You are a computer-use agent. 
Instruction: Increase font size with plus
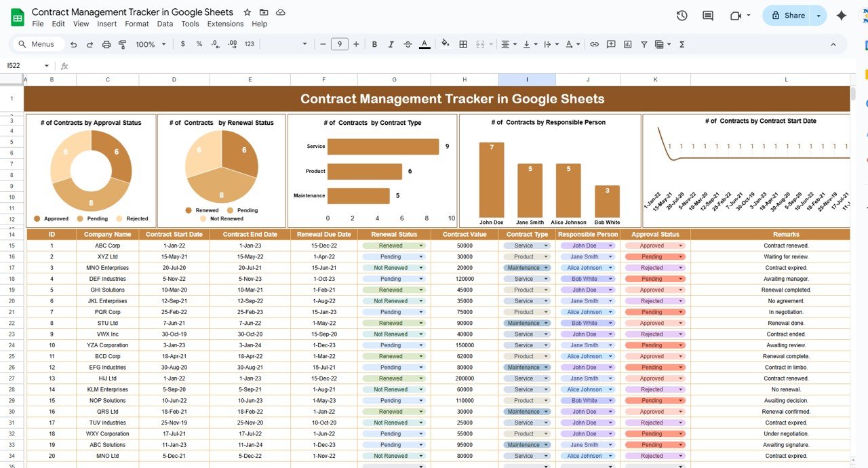tap(356, 44)
